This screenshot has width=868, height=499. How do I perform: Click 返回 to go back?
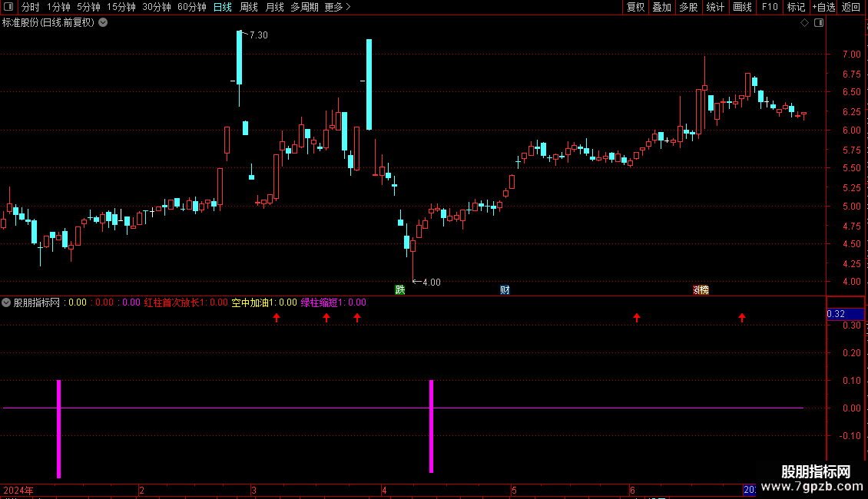point(851,7)
